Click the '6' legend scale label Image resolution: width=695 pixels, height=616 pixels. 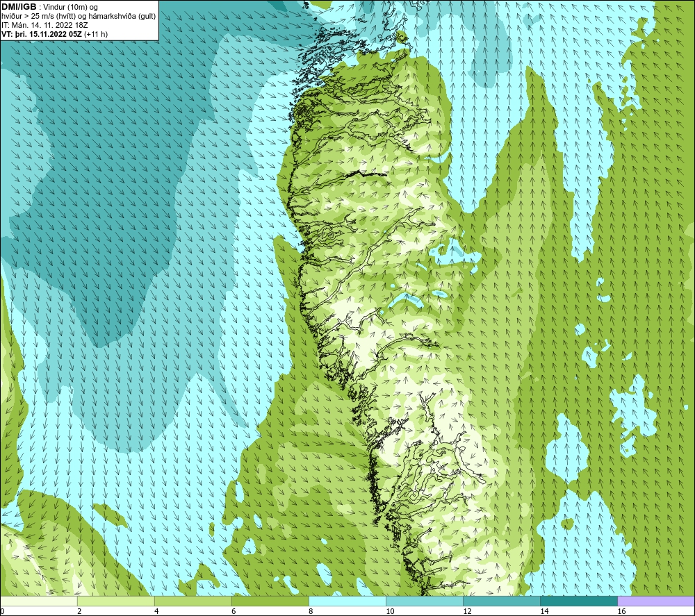pyautogui.click(x=234, y=612)
